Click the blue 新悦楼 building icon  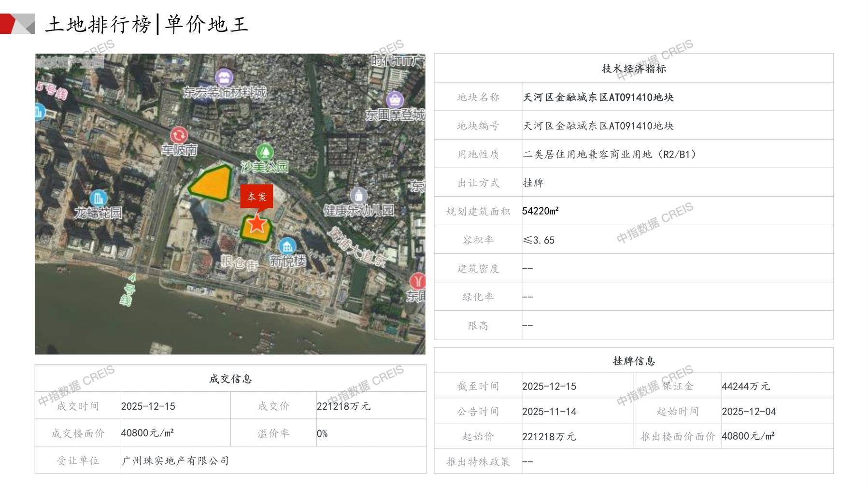[x=287, y=246]
